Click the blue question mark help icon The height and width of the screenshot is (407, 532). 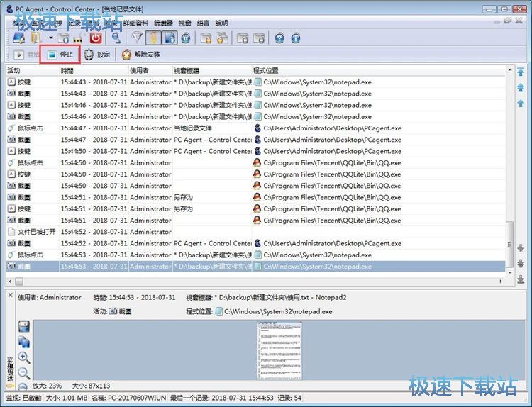coord(279,38)
